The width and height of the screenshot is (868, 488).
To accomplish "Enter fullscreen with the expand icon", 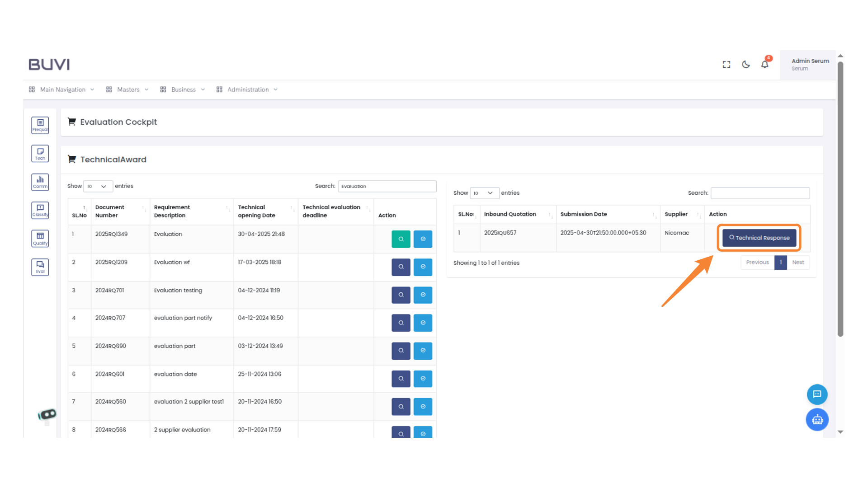I will [726, 65].
